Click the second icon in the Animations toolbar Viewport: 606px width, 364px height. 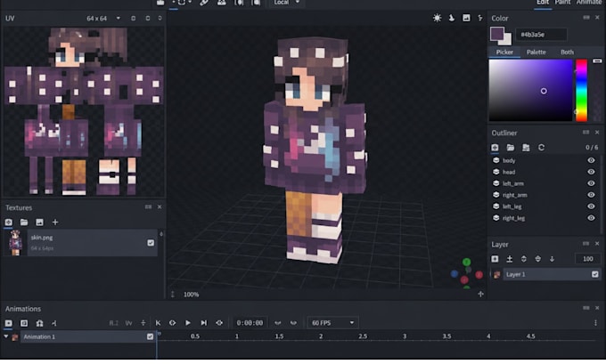click(24, 323)
